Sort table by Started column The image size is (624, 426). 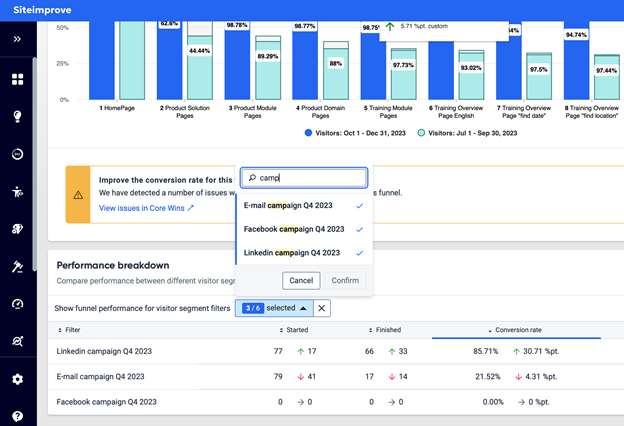294,330
